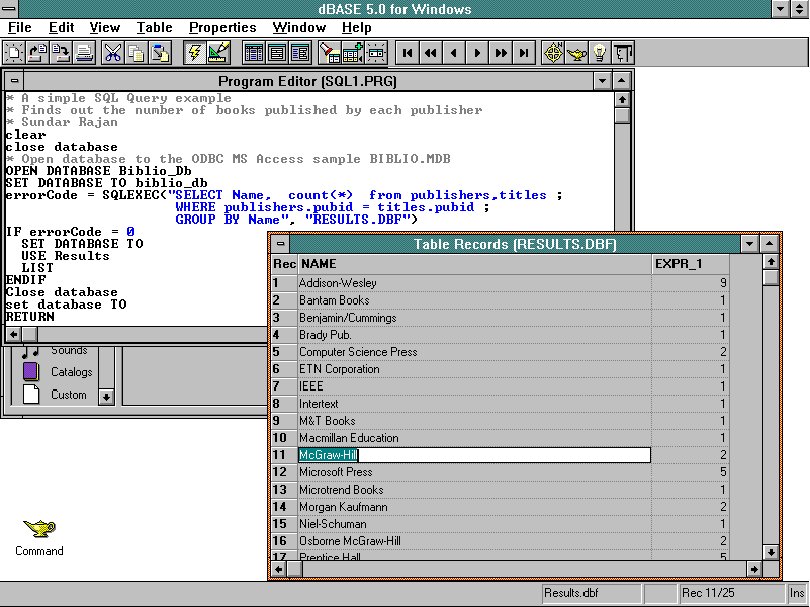Screen dimensions: 810x607
Task: Open Program Editor window control menu
Action: 14,81
